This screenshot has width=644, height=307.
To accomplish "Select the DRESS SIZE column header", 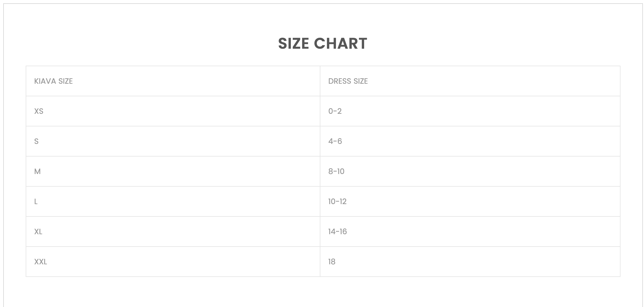I will tap(348, 81).
